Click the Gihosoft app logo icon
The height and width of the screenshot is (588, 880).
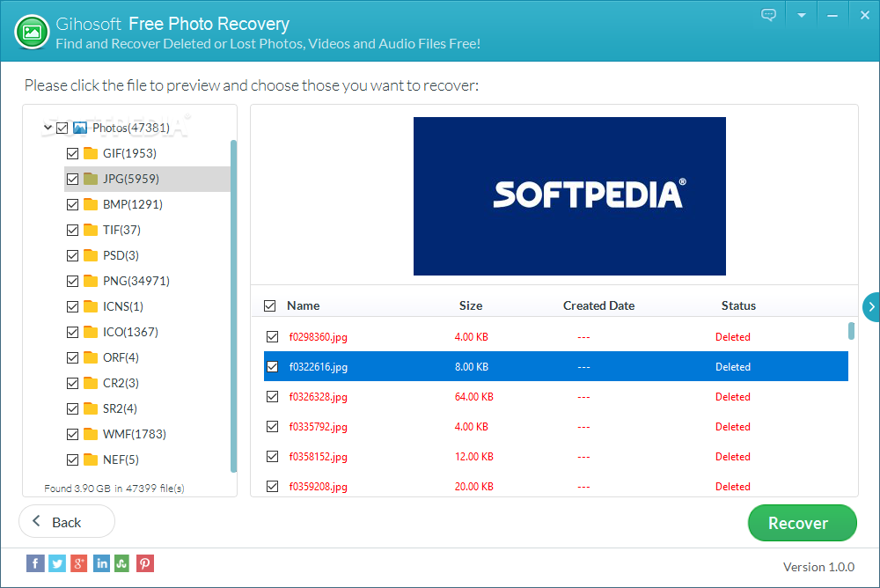coord(32,32)
